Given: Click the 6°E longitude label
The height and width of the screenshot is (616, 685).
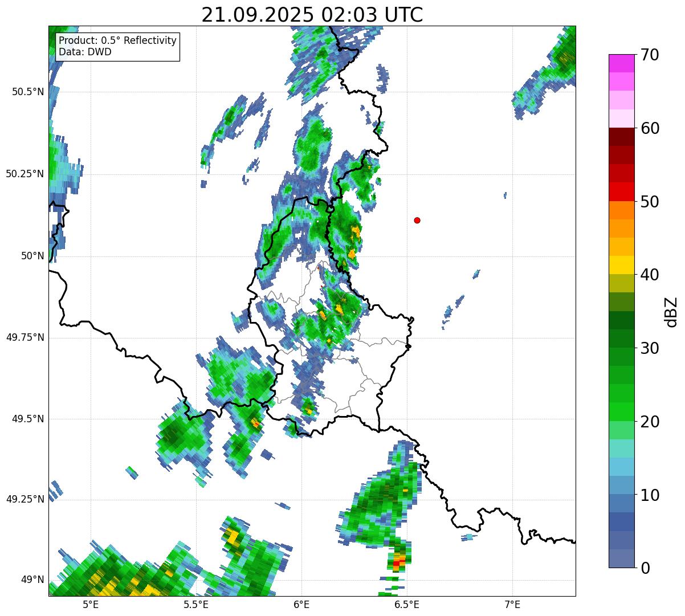Looking at the screenshot, I should click(301, 604).
